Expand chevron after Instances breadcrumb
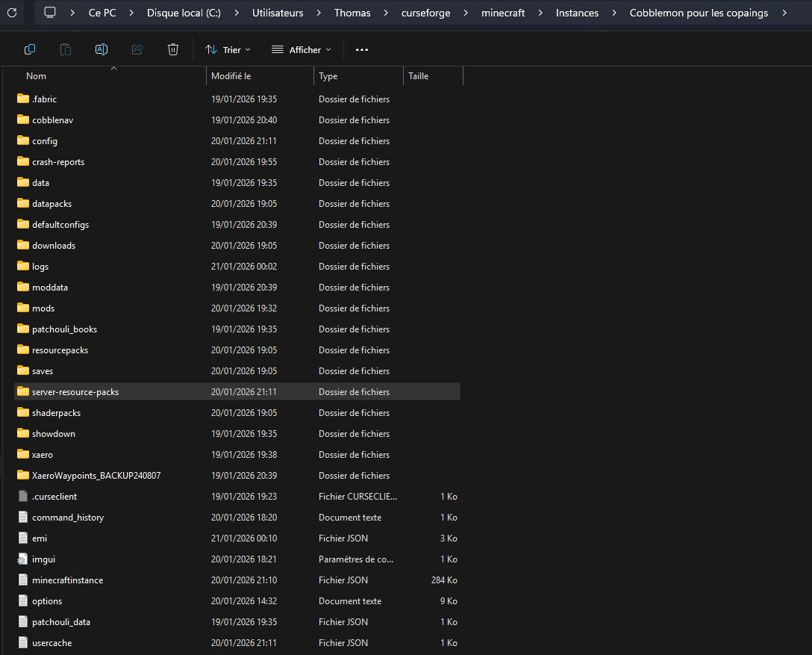This screenshot has width=812, height=655. (614, 13)
